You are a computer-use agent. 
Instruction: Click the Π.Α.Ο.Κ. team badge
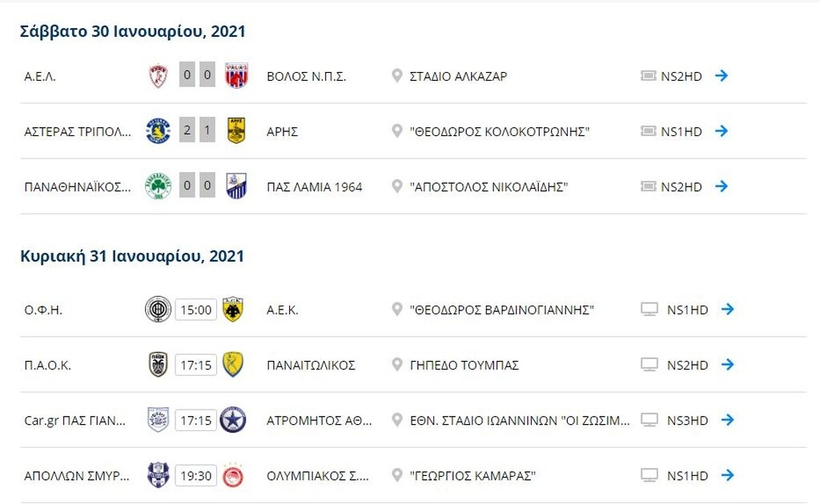pos(157,364)
